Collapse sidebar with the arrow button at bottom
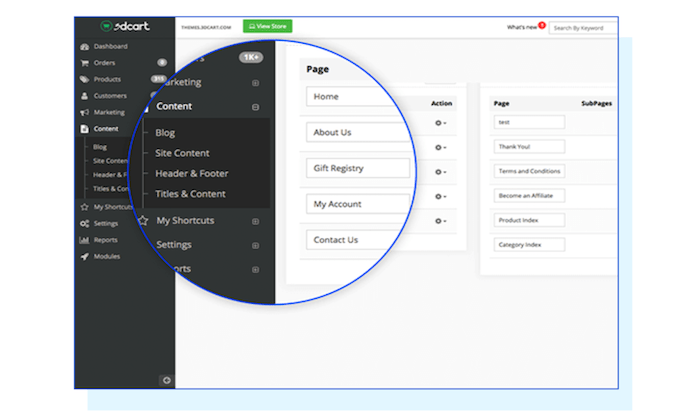This screenshot has width=700, height=420. (167, 381)
